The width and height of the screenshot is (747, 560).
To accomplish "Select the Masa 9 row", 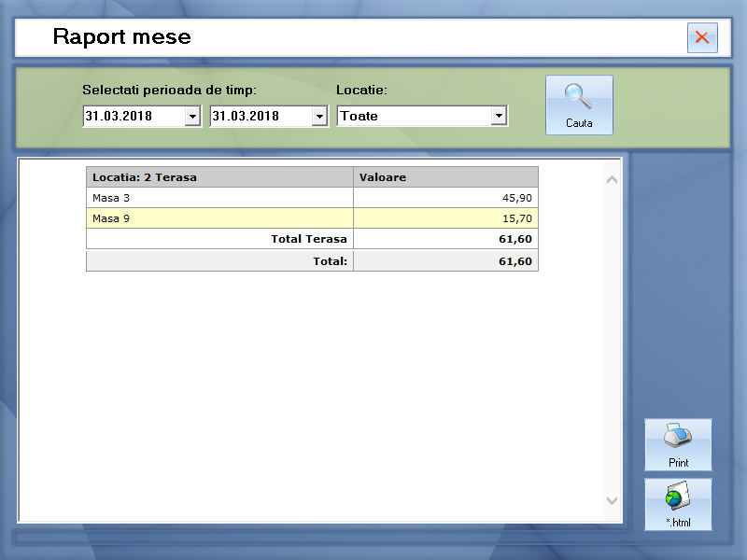I will (312, 218).
